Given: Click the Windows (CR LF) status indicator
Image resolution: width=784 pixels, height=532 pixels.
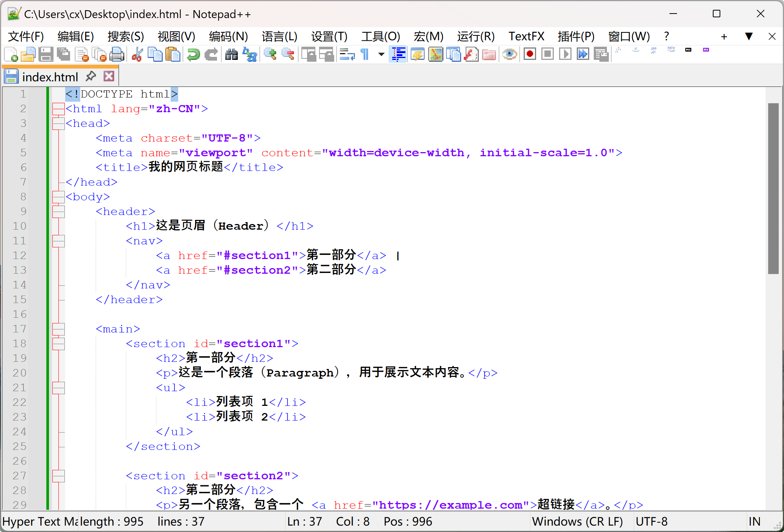Looking at the screenshot, I should point(577,521).
